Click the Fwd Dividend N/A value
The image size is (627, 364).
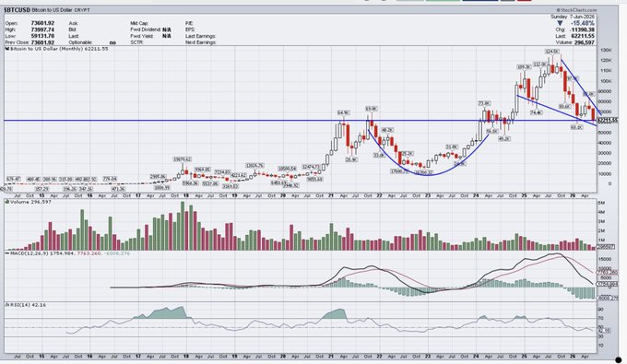[167, 29]
